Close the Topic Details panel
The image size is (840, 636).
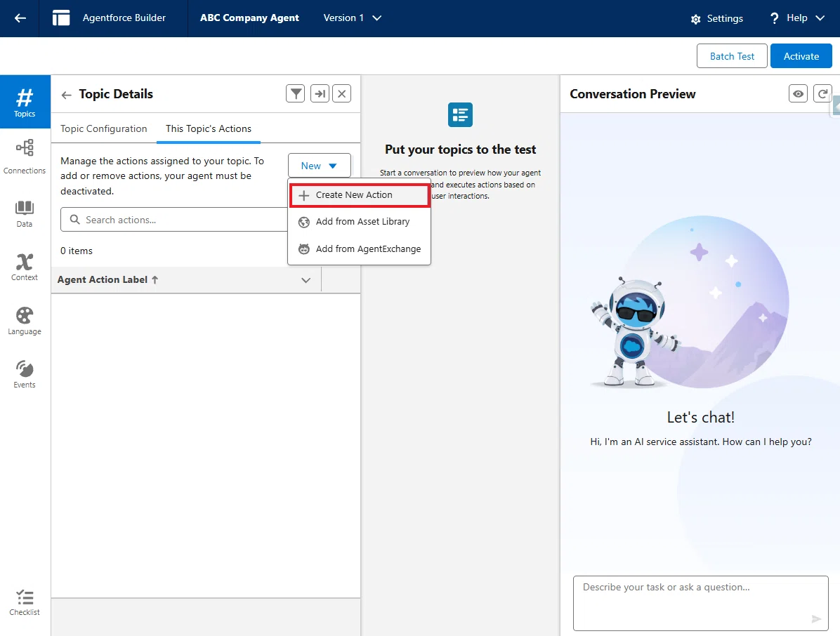[x=342, y=93]
